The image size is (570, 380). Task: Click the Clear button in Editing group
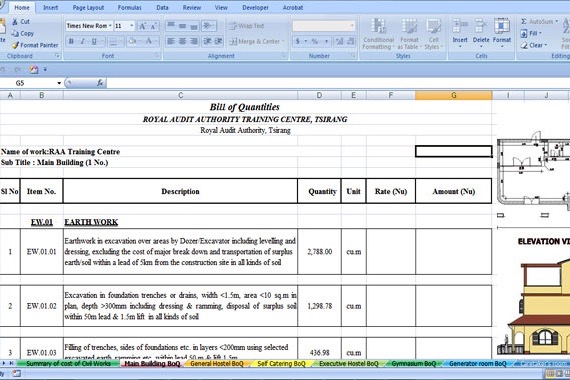[x=534, y=45]
